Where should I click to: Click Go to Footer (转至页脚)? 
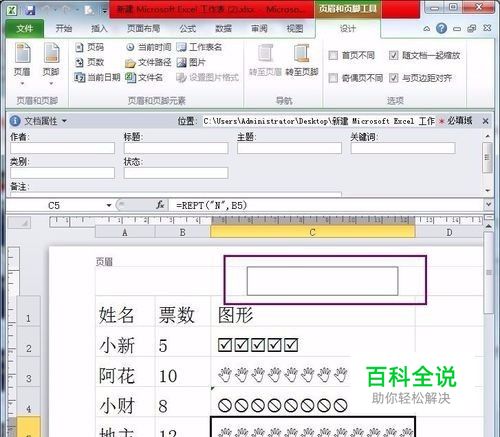[302, 60]
